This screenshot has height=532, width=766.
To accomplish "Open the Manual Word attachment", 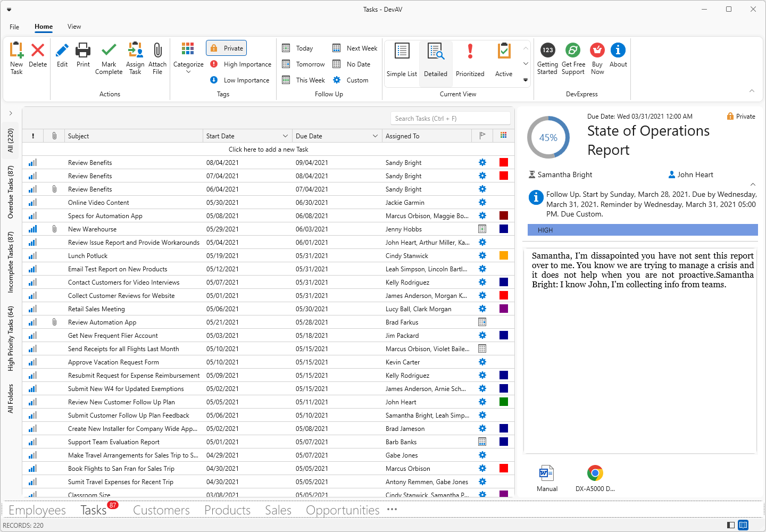I will tap(546, 473).
